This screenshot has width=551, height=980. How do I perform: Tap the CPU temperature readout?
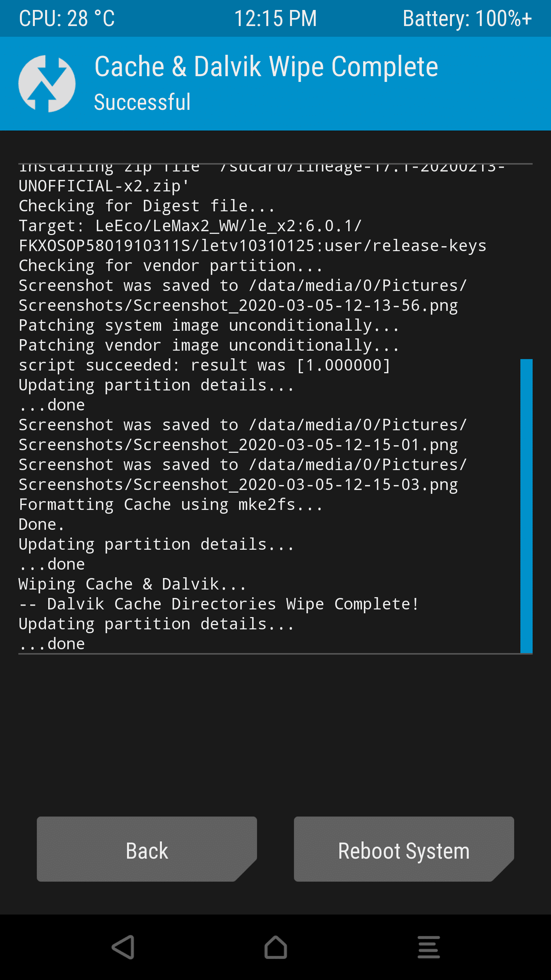pos(67,18)
